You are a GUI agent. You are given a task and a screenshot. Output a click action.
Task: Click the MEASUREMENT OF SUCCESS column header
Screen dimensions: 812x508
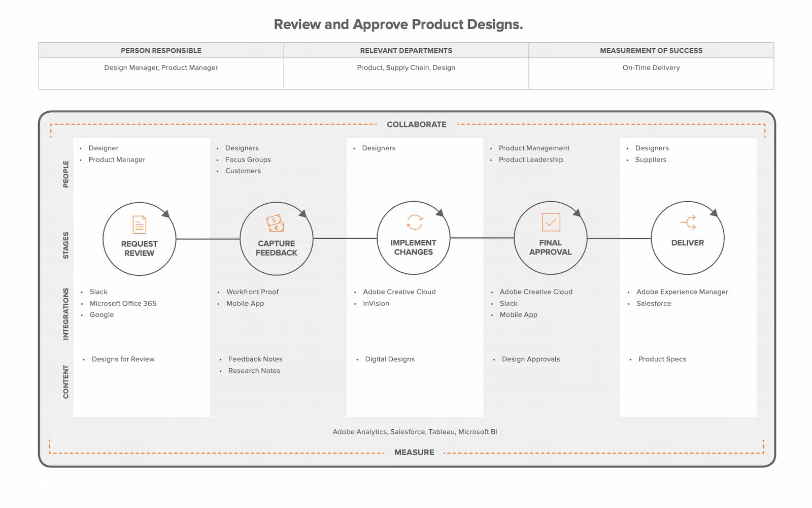click(651, 50)
